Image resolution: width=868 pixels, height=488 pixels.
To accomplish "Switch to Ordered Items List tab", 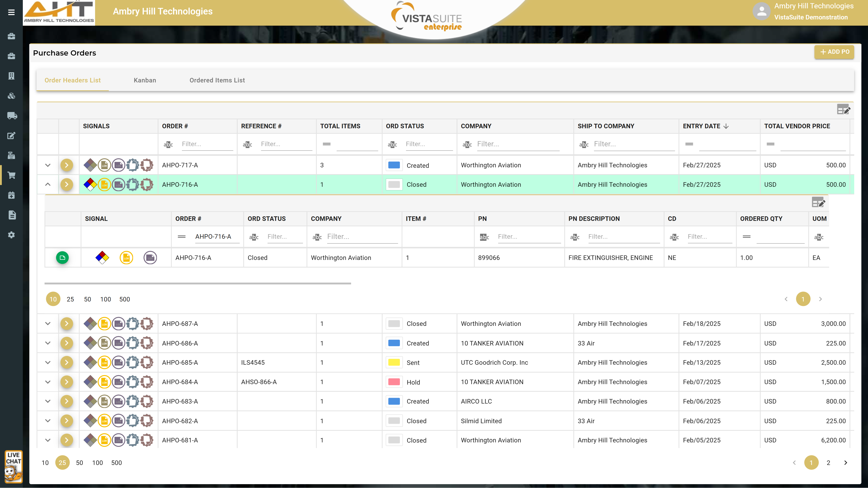I will tap(217, 80).
